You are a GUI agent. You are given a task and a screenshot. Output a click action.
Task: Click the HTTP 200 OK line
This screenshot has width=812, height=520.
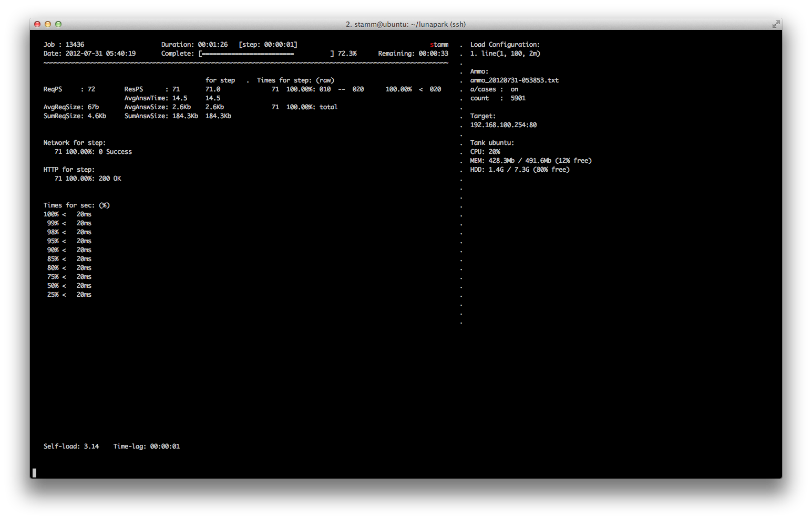coord(88,179)
